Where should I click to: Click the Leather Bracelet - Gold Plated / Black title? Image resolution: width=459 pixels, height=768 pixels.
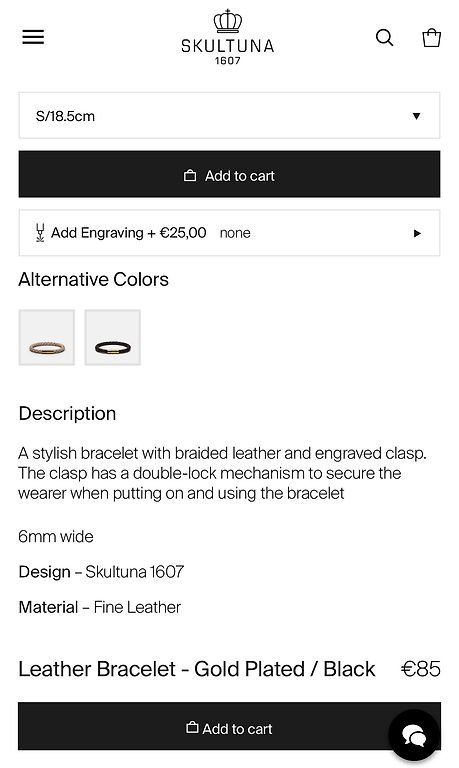197,669
